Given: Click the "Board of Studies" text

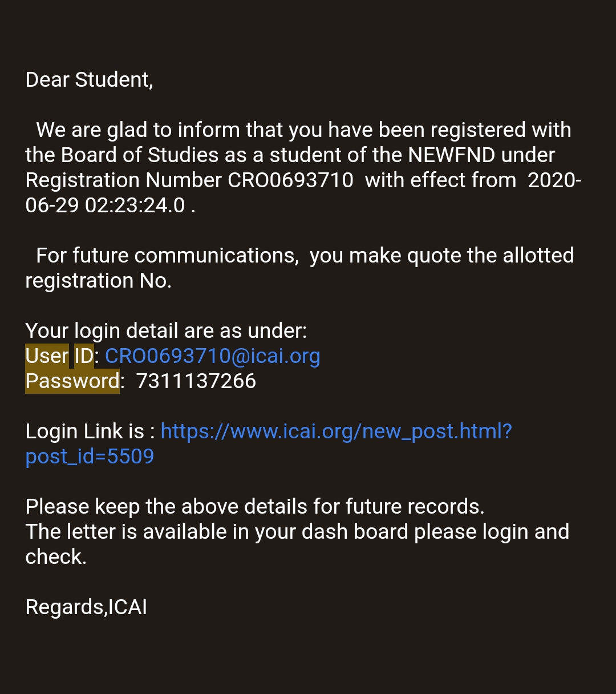Looking at the screenshot, I should pyautogui.click(x=140, y=155).
